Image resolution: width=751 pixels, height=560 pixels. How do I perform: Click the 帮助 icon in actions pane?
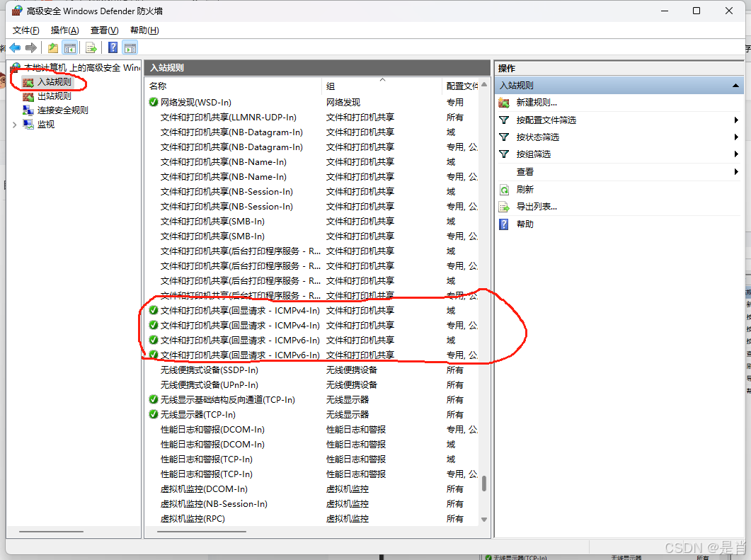(x=504, y=224)
